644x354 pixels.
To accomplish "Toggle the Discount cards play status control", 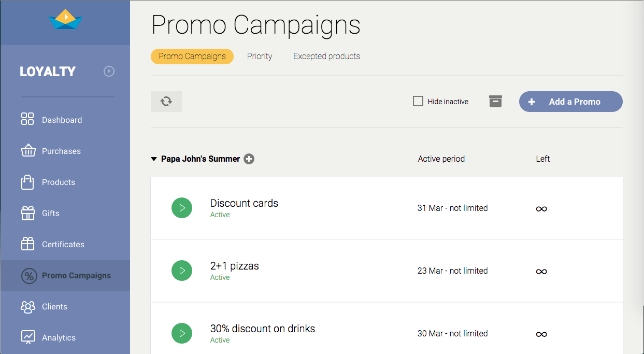I will 182,207.
